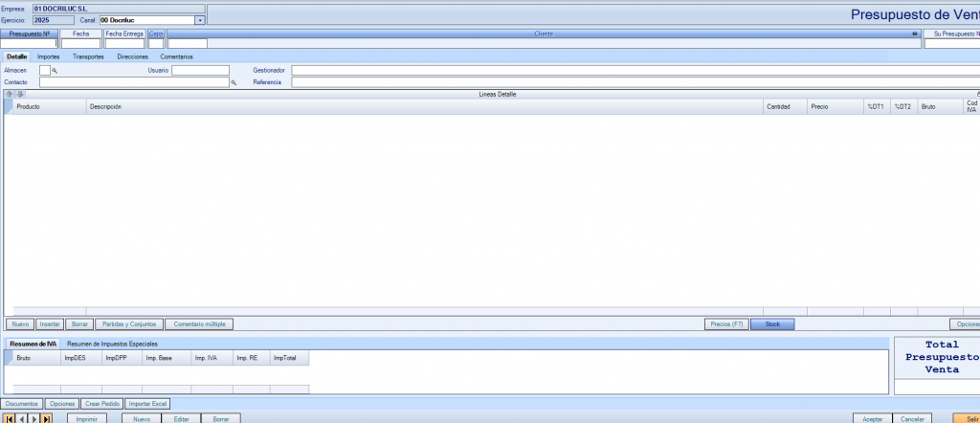Move detail line down with arrow icon
This screenshot has height=423, width=980.
point(19,94)
